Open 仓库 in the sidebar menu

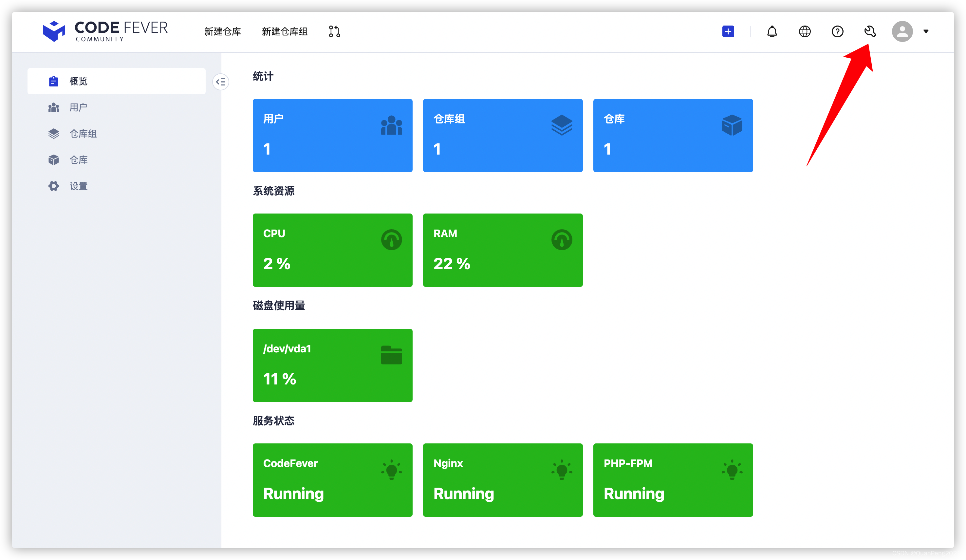[78, 160]
